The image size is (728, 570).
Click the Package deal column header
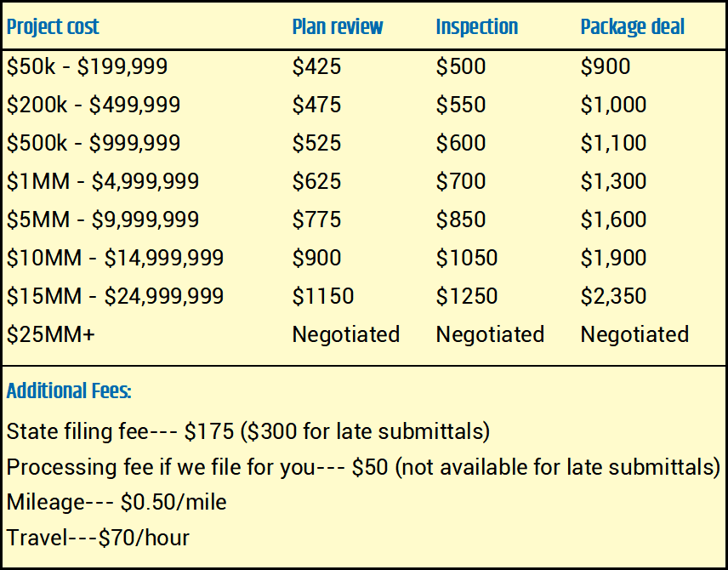(x=632, y=26)
